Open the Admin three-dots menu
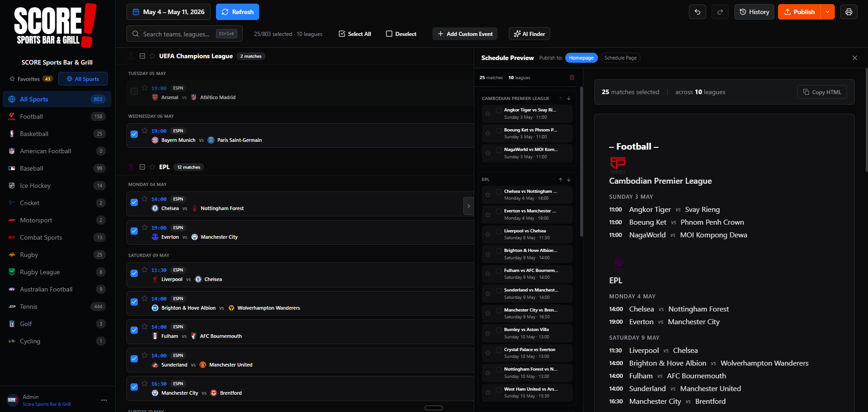The image size is (868, 412). (104, 400)
